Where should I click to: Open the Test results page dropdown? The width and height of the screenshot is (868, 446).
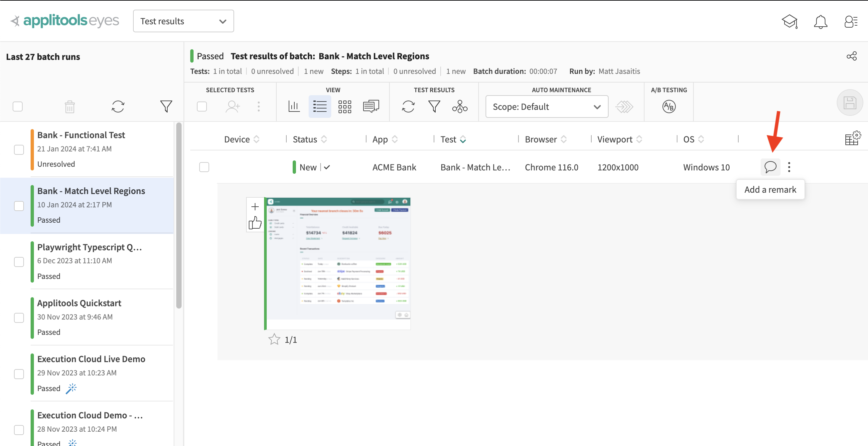[x=183, y=21]
